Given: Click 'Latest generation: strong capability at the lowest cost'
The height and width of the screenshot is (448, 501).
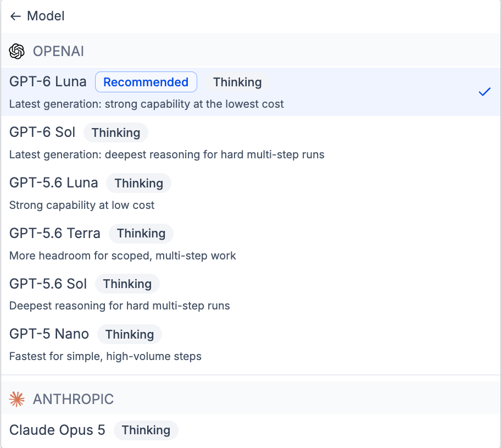Looking at the screenshot, I should [x=146, y=104].
